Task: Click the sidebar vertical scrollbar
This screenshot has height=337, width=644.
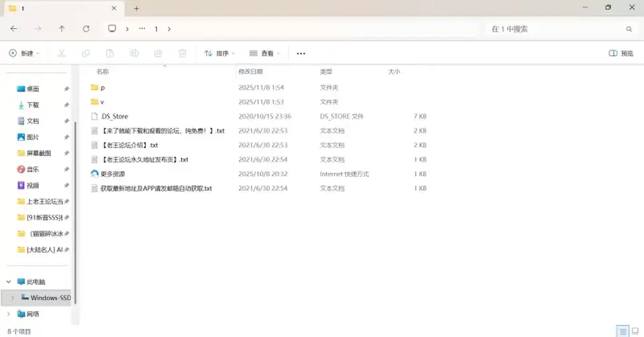Action: (75, 213)
